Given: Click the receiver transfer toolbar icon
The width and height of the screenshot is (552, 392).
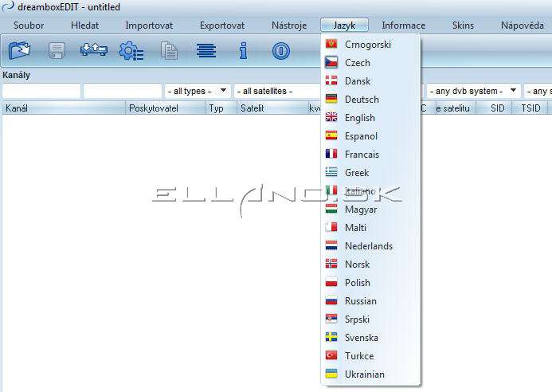Looking at the screenshot, I should point(94,49).
